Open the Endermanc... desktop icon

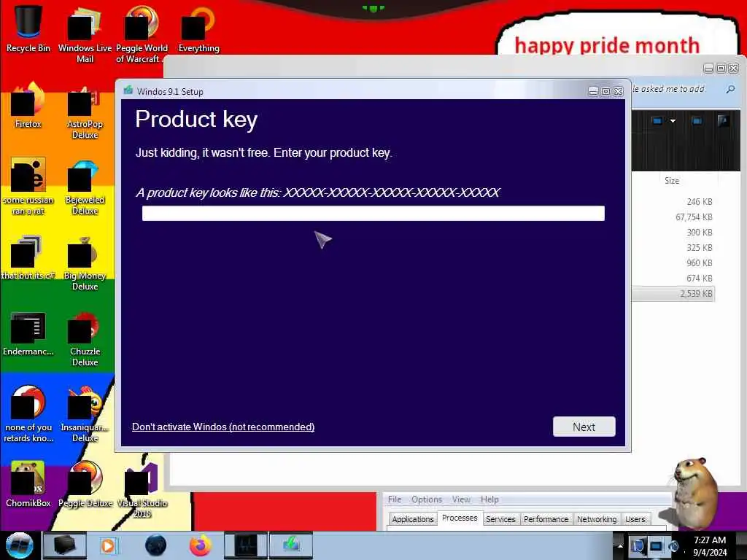tap(28, 333)
